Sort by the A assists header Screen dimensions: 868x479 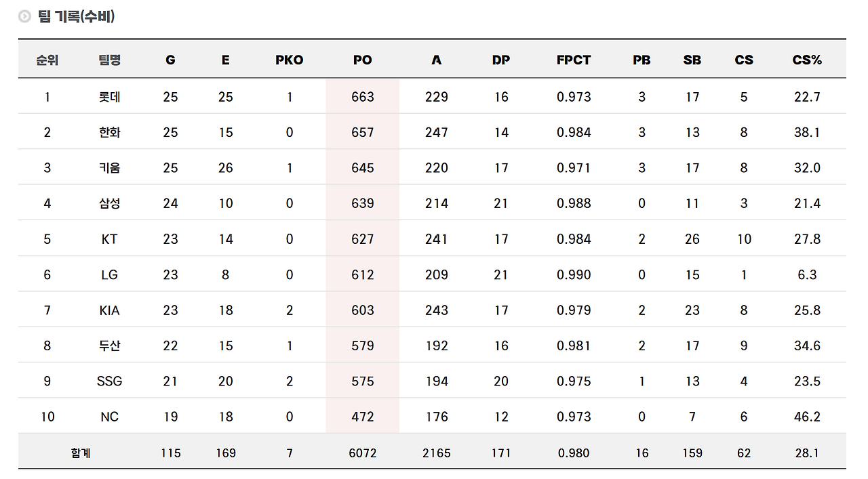pyautogui.click(x=437, y=60)
